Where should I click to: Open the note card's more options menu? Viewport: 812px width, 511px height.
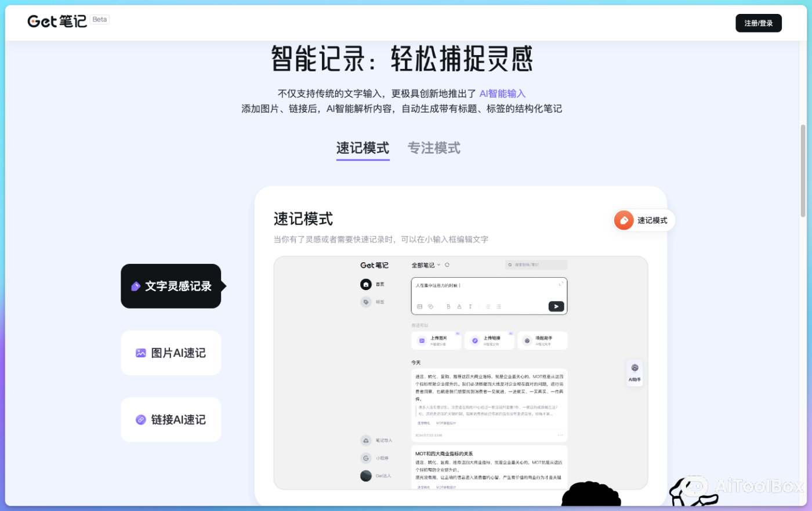(560, 434)
